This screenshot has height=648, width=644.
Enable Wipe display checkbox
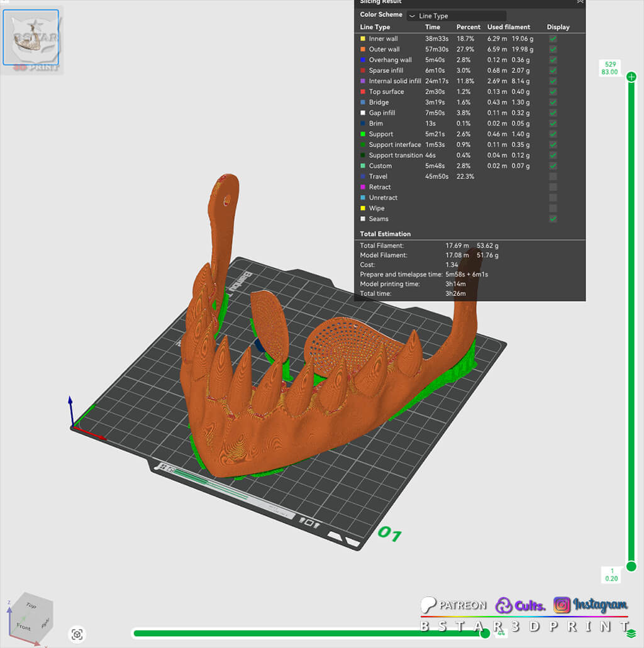(553, 208)
